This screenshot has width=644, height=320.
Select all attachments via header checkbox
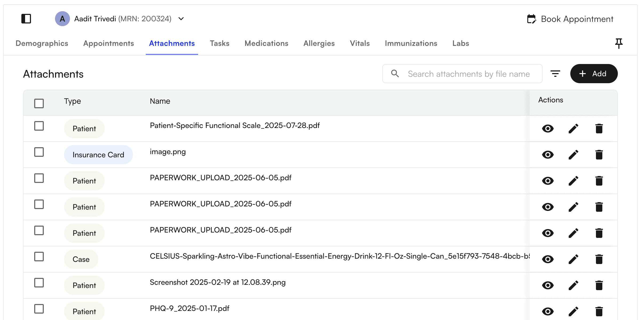[38, 103]
